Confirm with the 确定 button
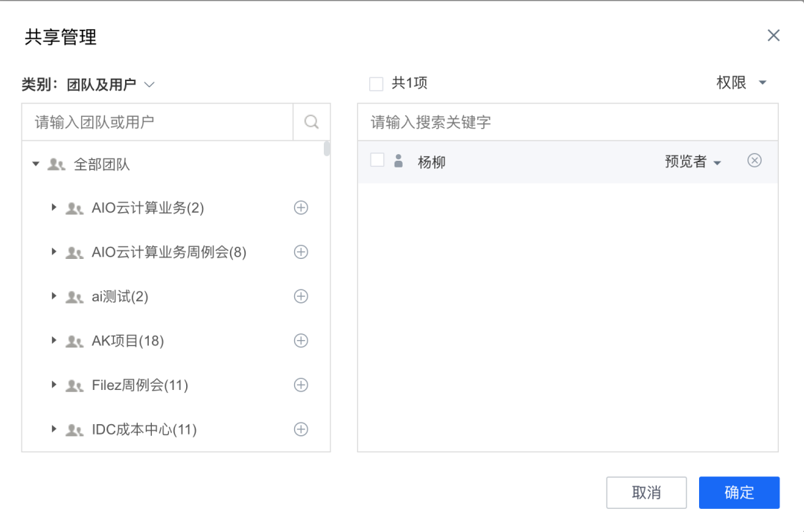 (x=739, y=493)
